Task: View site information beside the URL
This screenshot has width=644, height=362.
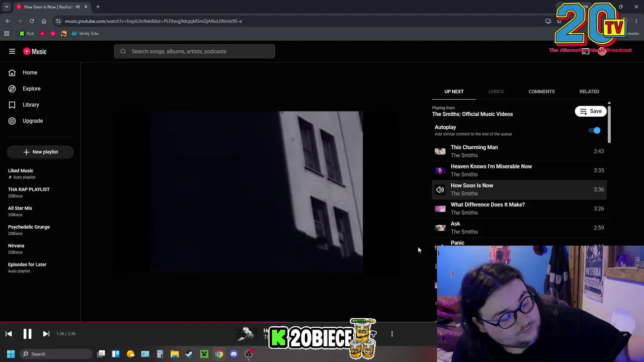Action: tap(58, 21)
